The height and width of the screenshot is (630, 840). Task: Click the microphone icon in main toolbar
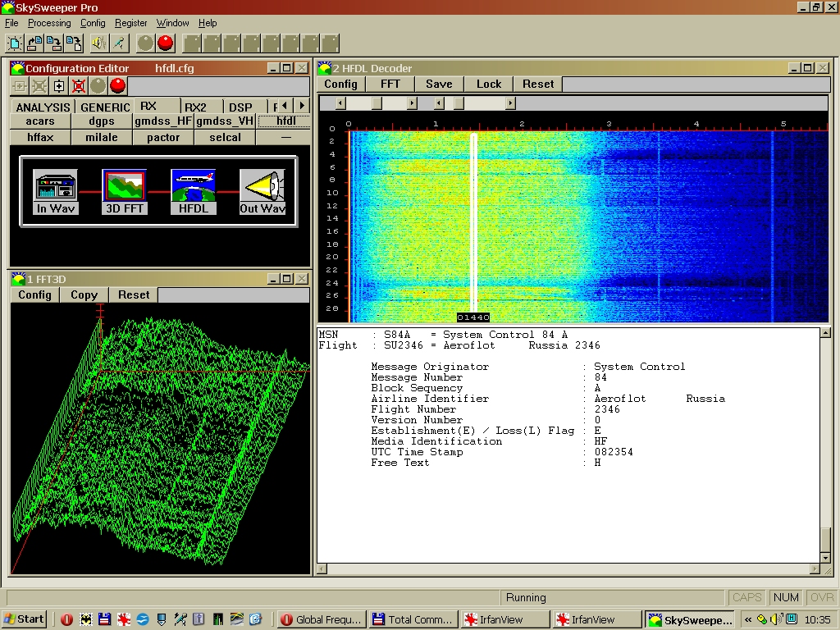120,43
